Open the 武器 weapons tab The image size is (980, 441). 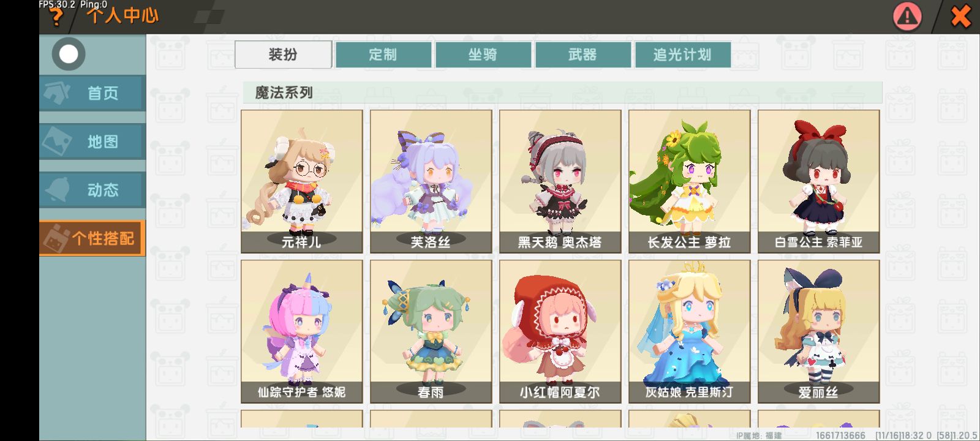583,55
